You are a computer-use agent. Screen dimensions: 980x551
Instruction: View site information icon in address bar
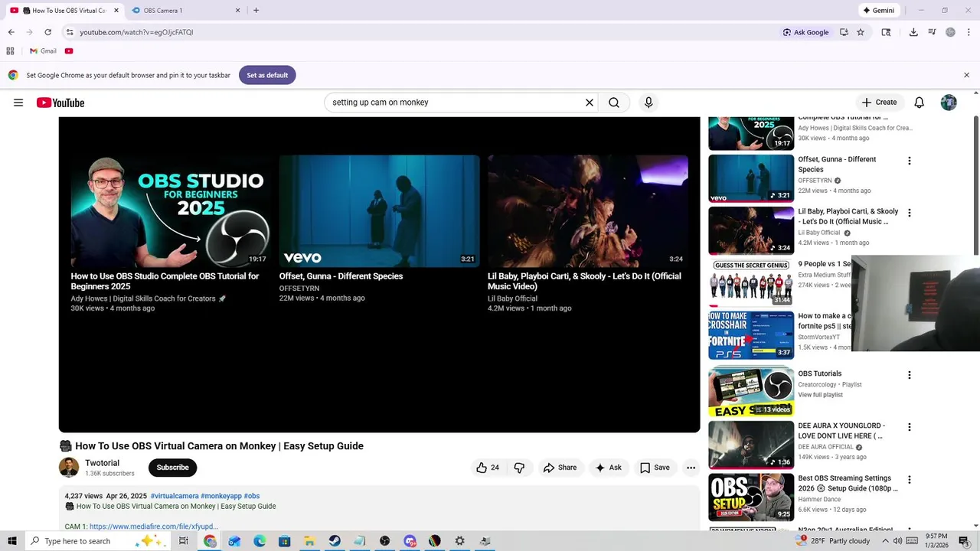point(70,32)
